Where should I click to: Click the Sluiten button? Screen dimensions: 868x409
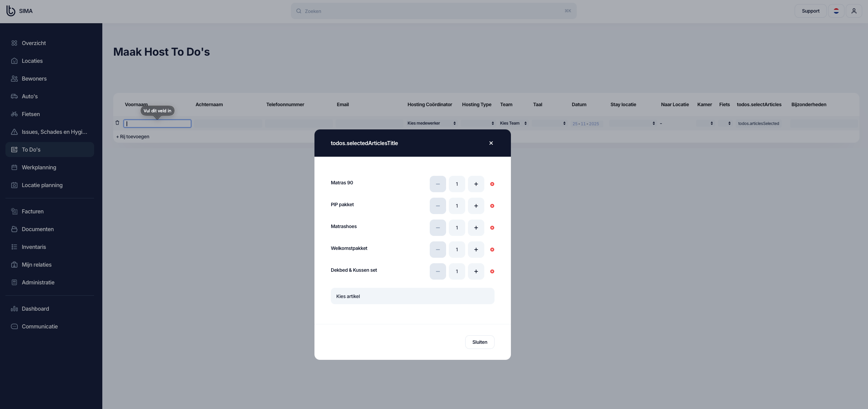coord(480,342)
